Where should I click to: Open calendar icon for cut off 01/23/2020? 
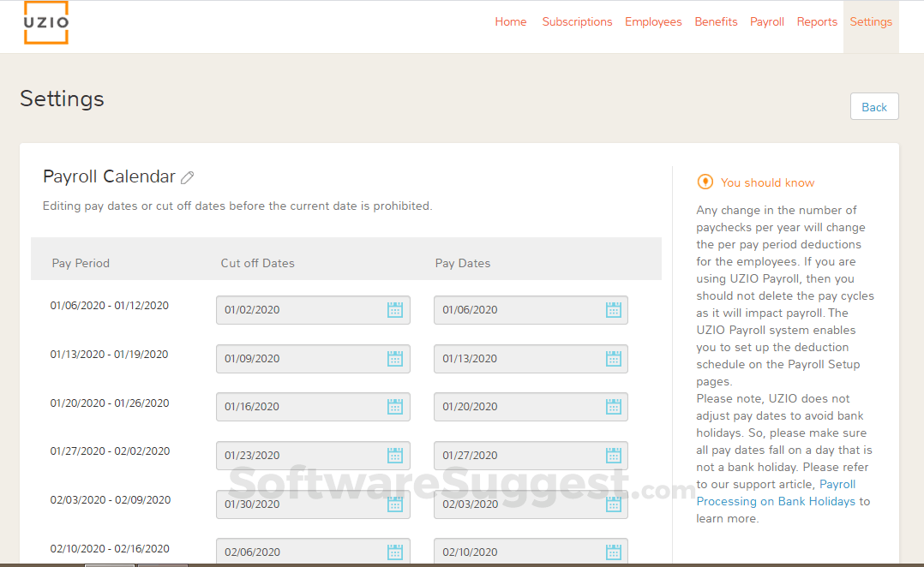coord(395,455)
